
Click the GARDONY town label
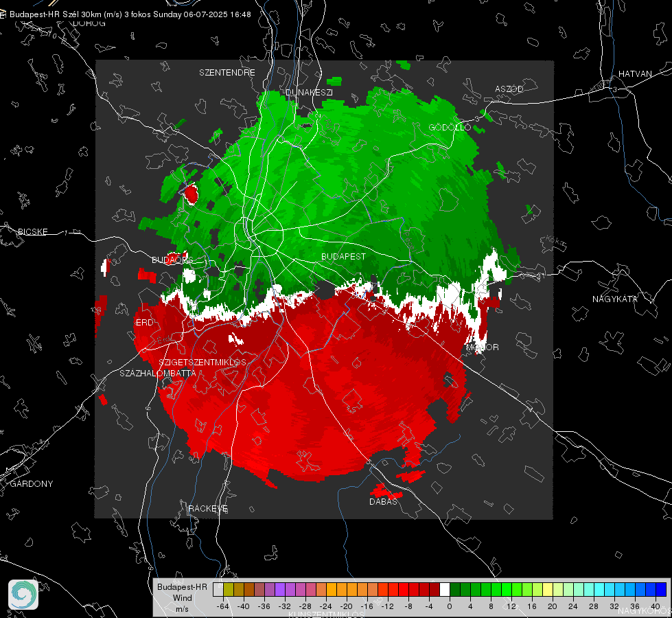point(32,484)
